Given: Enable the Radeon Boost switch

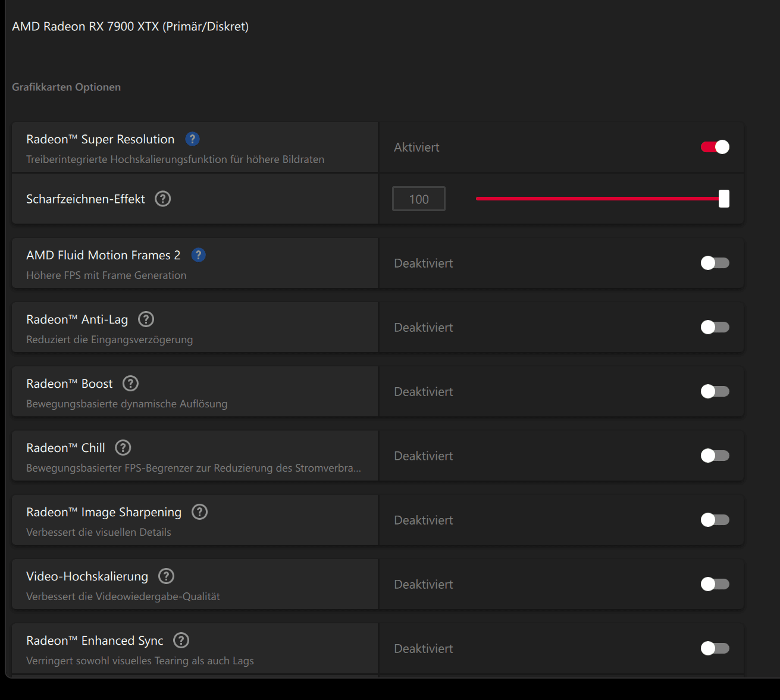Looking at the screenshot, I should pos(715,391).
